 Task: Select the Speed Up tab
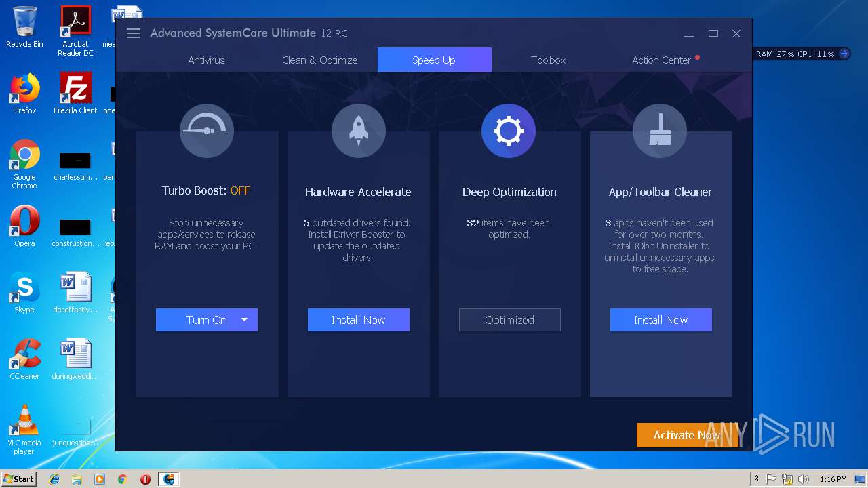(434, 60)
